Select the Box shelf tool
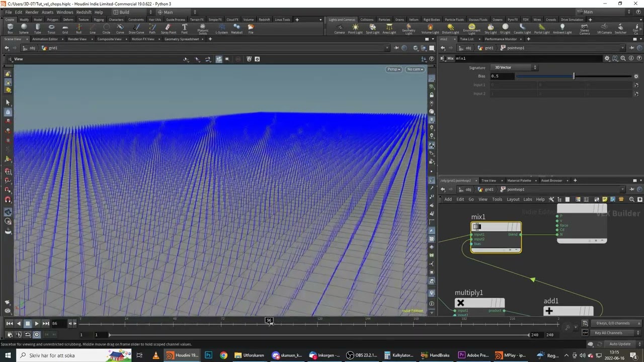Viewport: 644px width, 362px height. click(x=10, y=29)
